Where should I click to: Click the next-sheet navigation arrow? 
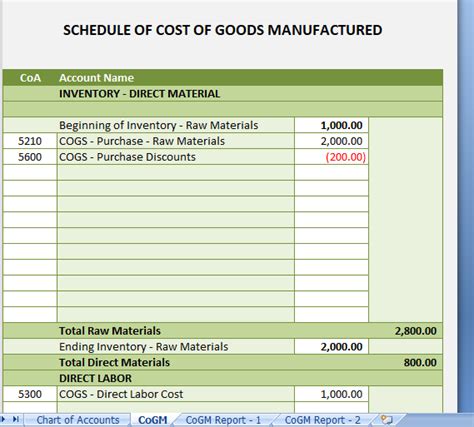(4, 419)
